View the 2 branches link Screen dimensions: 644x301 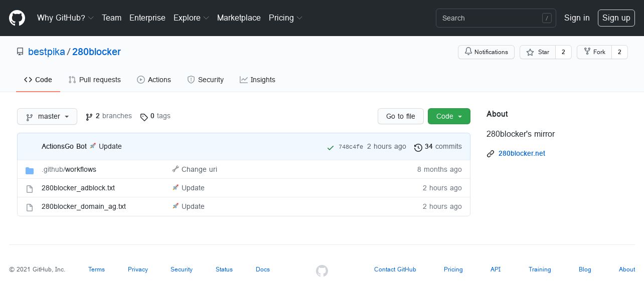(109, 116)
